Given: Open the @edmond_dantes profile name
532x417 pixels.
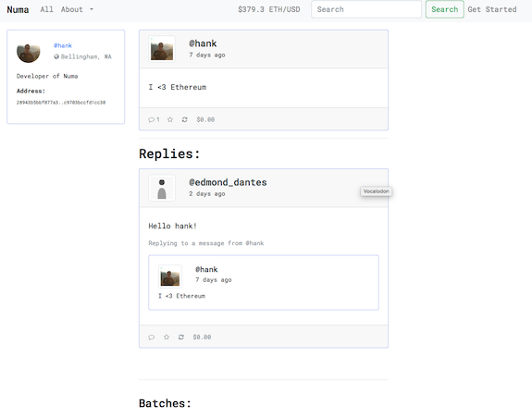Looking at the screenshot, I should tap(228, 182).
